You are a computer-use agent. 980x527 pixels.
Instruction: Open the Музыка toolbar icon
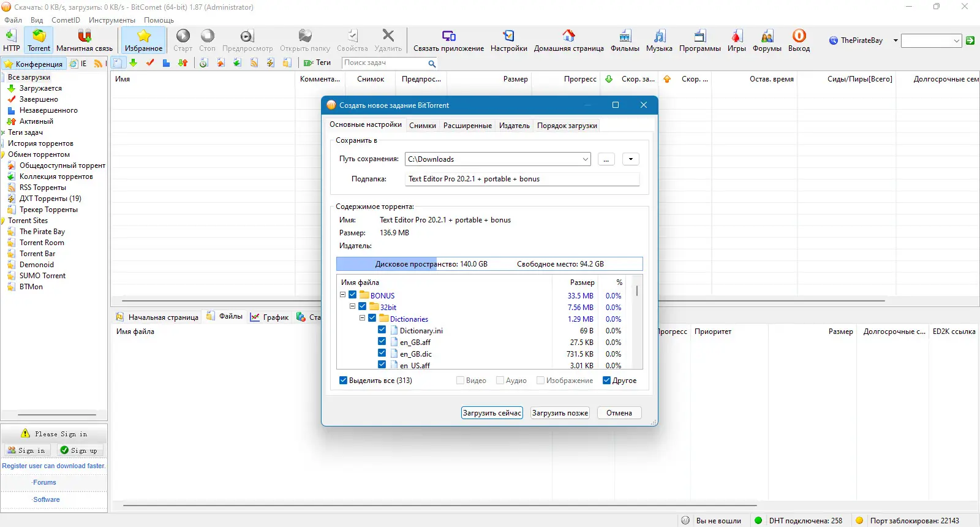[659, 40]
